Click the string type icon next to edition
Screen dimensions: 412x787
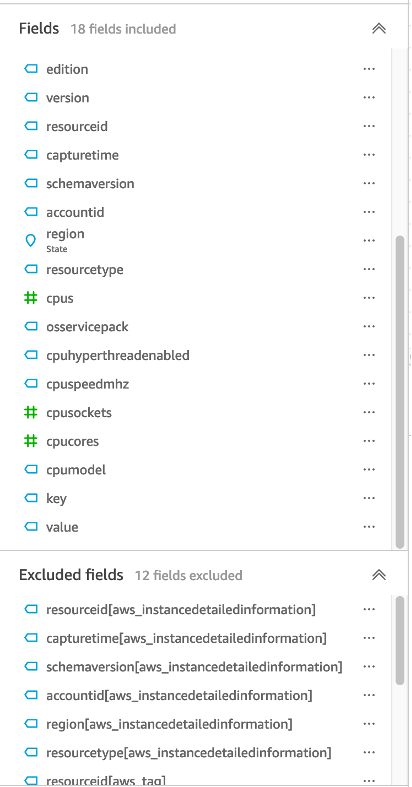[x=31, y=69]
